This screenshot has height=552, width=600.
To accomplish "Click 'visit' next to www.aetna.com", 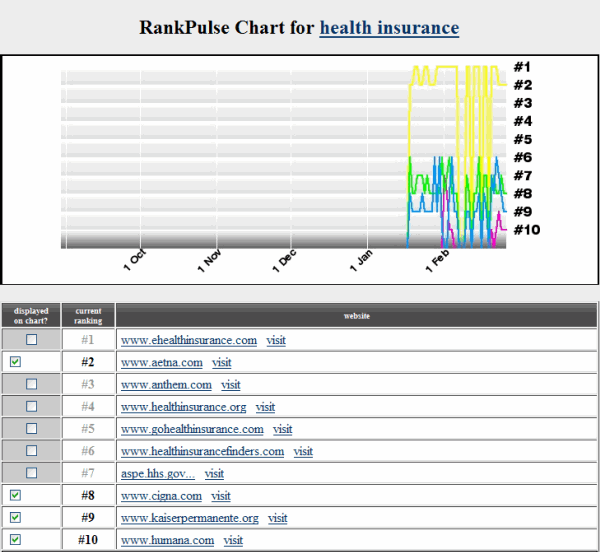I will coord(222,362).
